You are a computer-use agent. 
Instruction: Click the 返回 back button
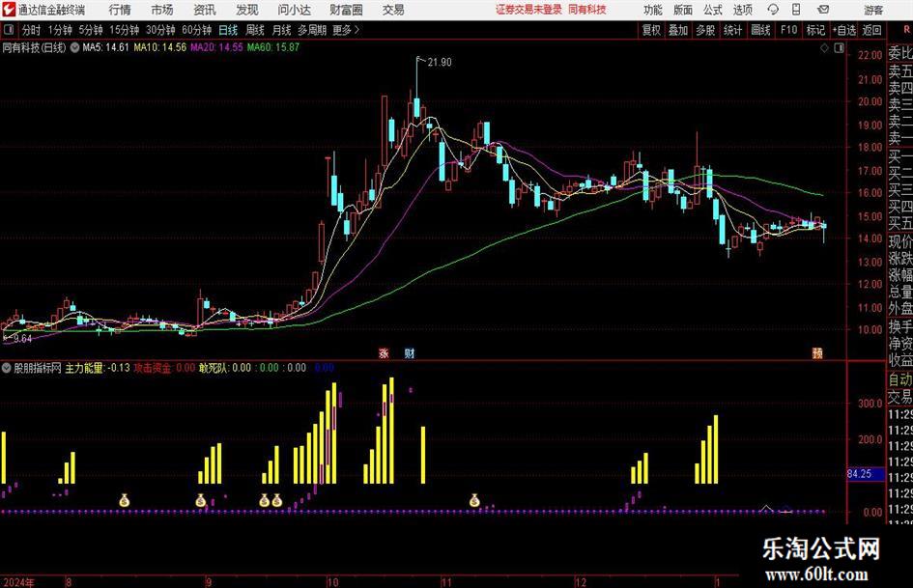coord(871,30)
